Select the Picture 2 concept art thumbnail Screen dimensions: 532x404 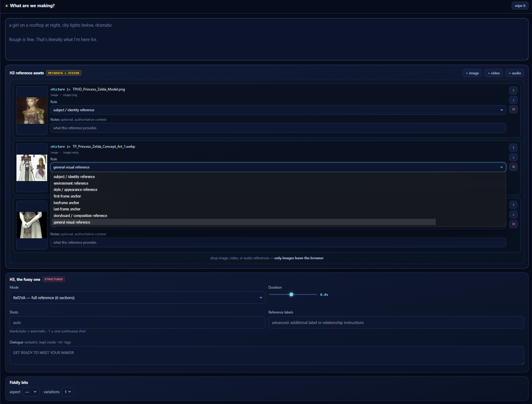coord(32,168)
